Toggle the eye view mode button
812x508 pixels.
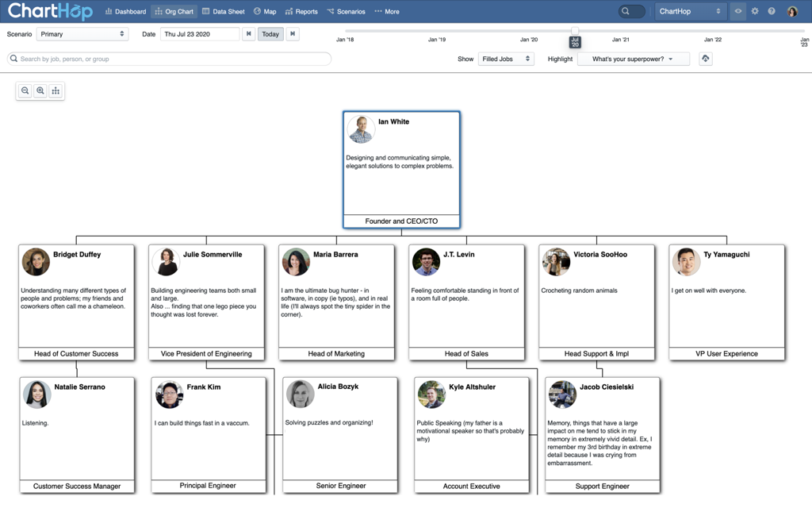[738, 11]
